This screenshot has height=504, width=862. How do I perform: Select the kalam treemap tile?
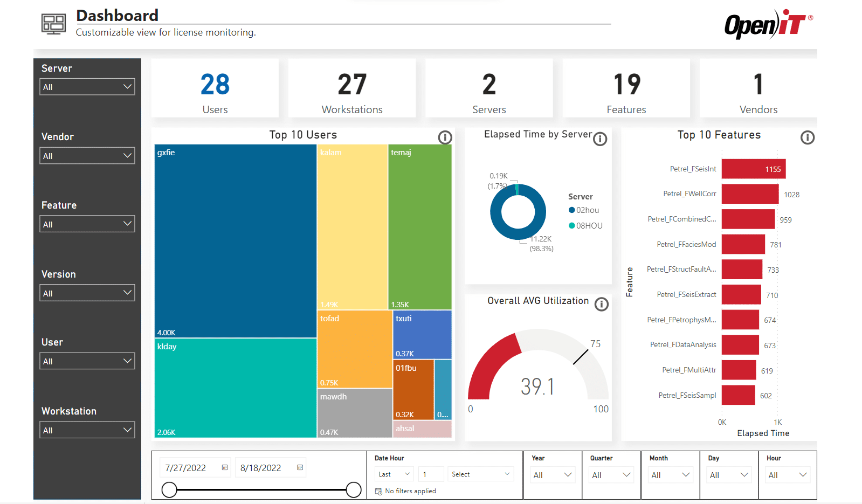pyautogui.click(x=353, y=227)
